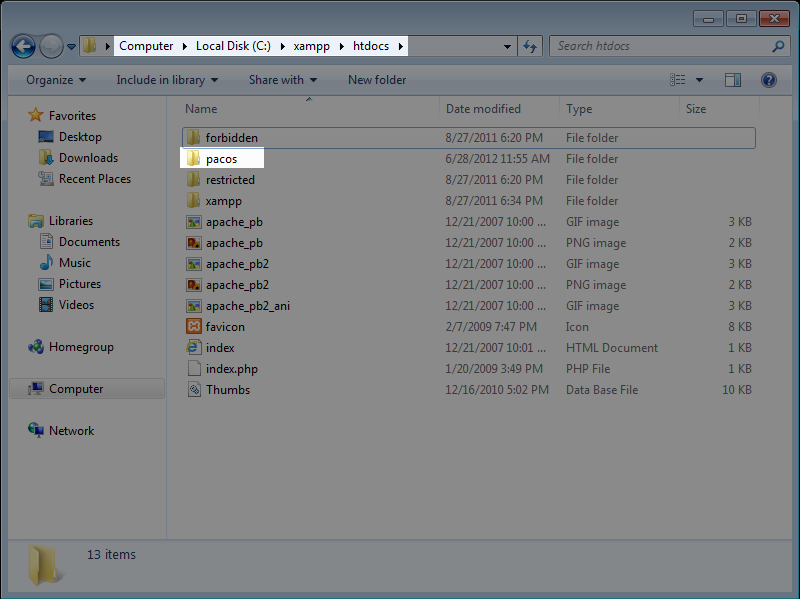Click the search magnifier icon
The height and width of the screenshot is (599, 800).
(x=778, y=46)
